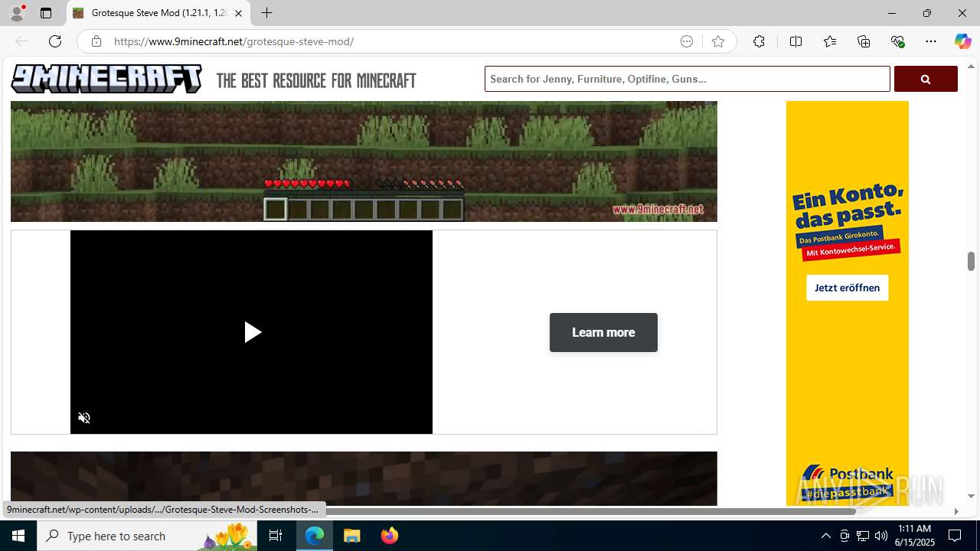Open the Favorites list
This screenshot has height=551, width=980.
click(830, 41)
